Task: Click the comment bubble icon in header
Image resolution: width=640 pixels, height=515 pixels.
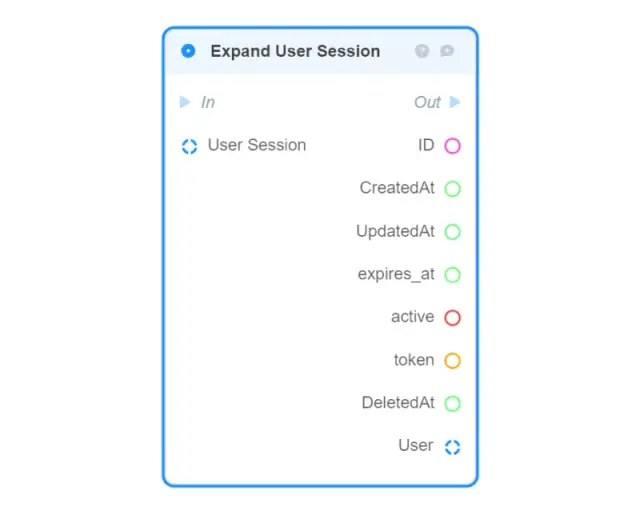Action: tap(447, 51)
